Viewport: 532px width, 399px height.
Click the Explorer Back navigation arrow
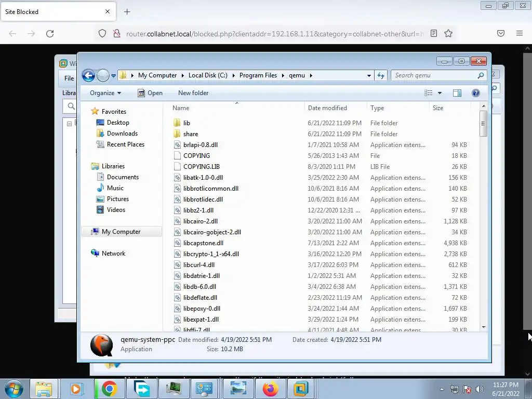88,75
